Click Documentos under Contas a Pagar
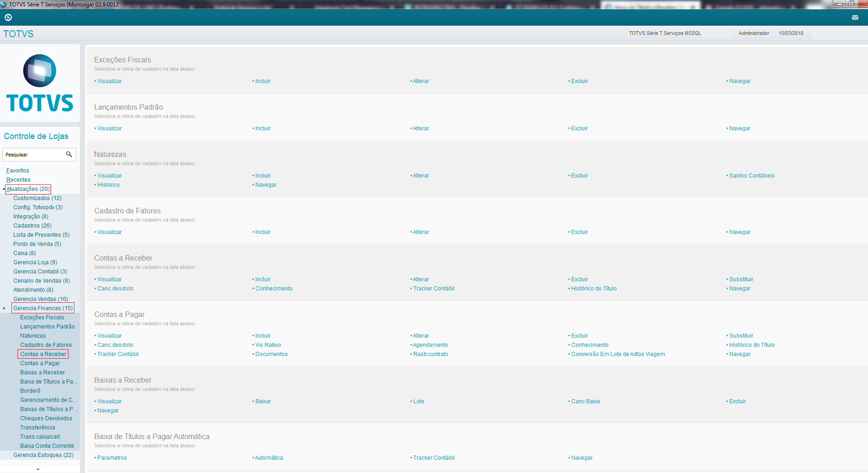The width and height of the screenshot is (868, 473). click(271, 354)
